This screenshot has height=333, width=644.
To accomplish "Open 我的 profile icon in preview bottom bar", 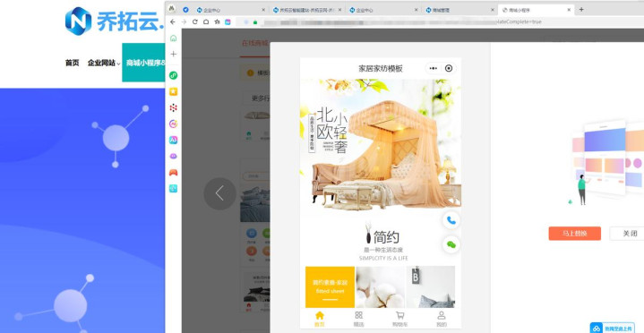I will (x=441, y=319).
